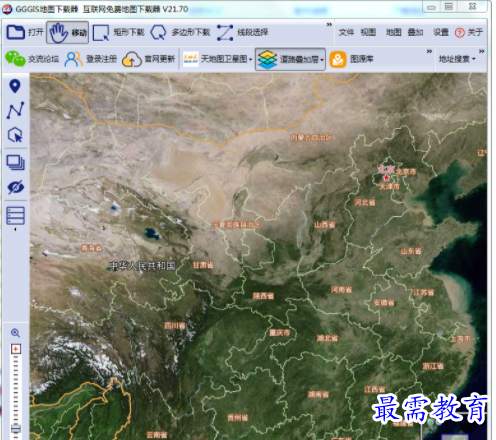
Task: Open the 天地图卫星图 map source dropdown
Action: point(217,59)
